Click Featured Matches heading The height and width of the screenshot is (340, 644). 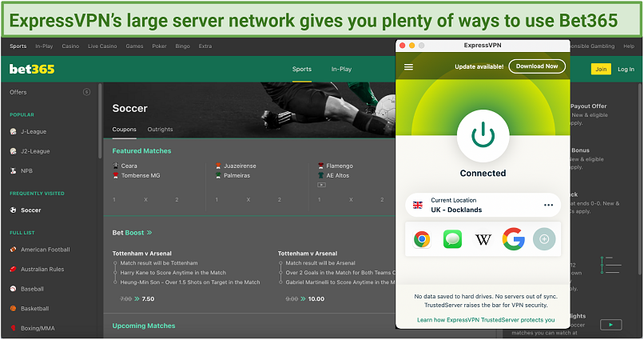coord(141,151)
